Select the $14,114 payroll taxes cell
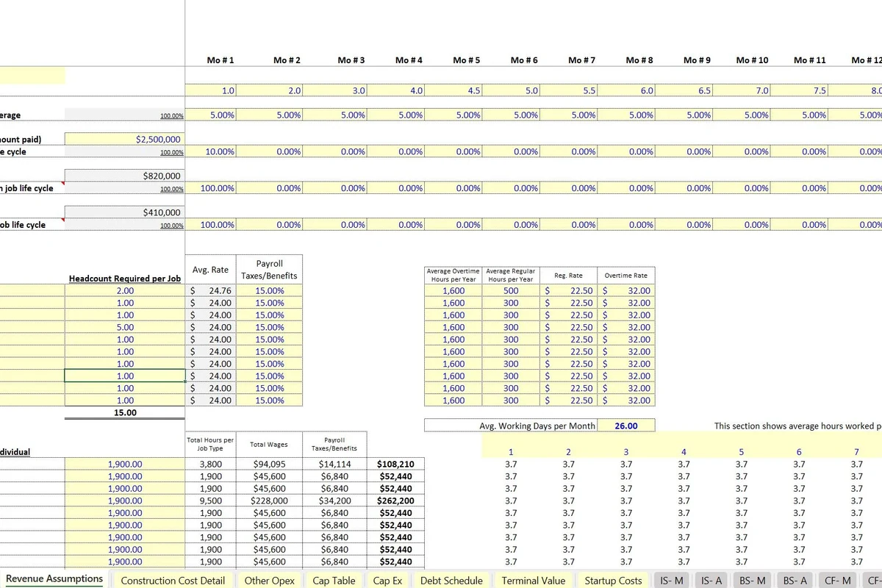 point(334,465)
